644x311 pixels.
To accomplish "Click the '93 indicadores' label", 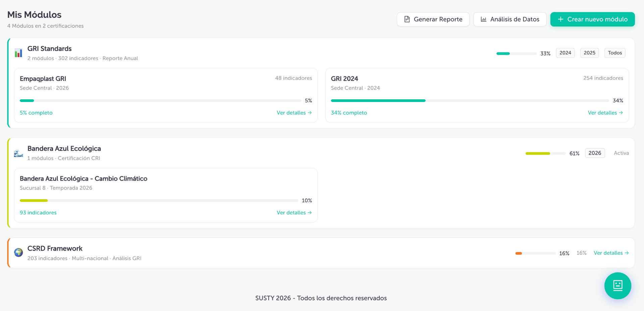I will (38, 213).
